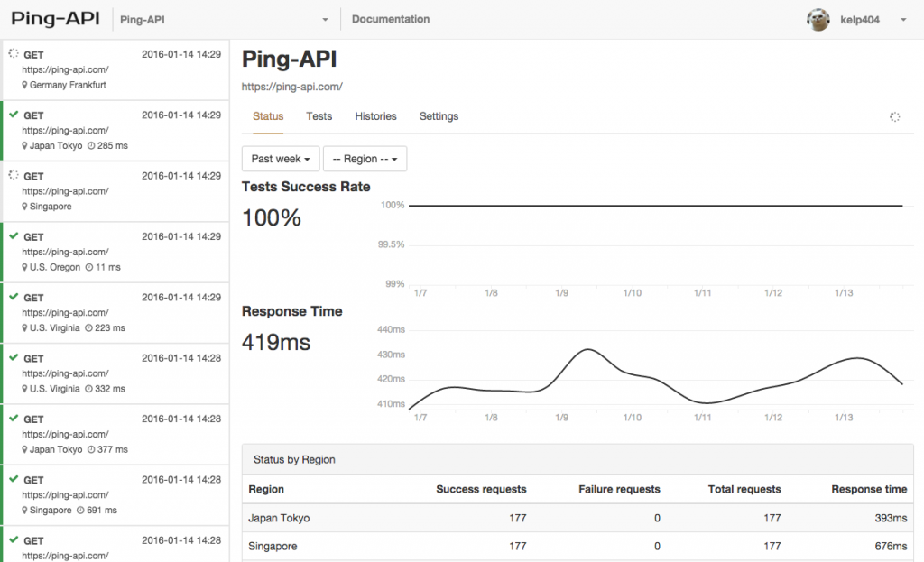Viewport: 924px width, 562px height.
Task: Open the kelp404 account menu arrow
Action: click(903, 20)
